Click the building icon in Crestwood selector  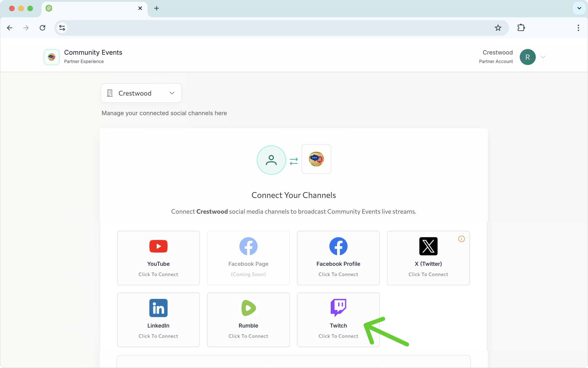tap(110, 93)
